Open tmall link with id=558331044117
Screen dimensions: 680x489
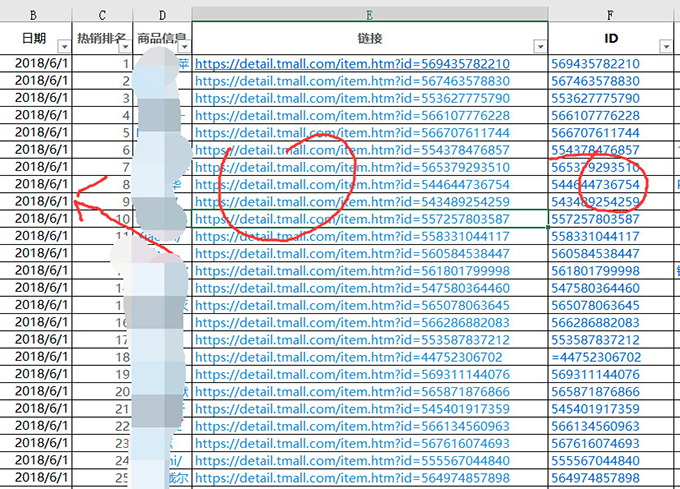[x=352, y=237]
